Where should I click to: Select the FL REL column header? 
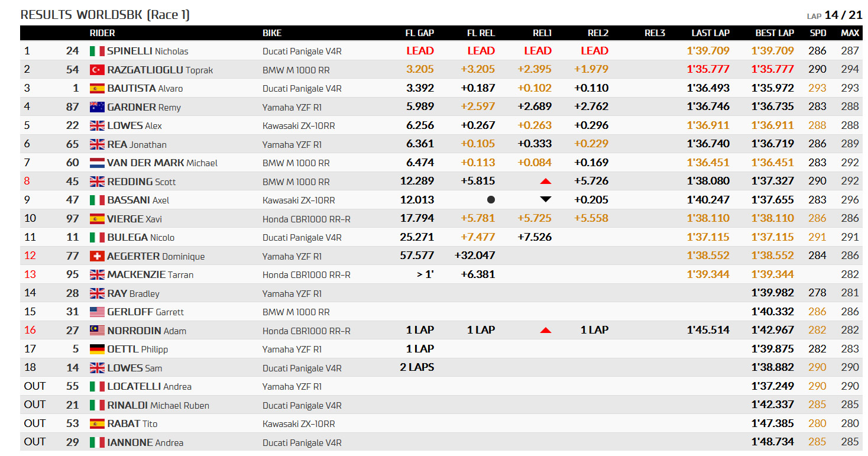tap(481, 33)
